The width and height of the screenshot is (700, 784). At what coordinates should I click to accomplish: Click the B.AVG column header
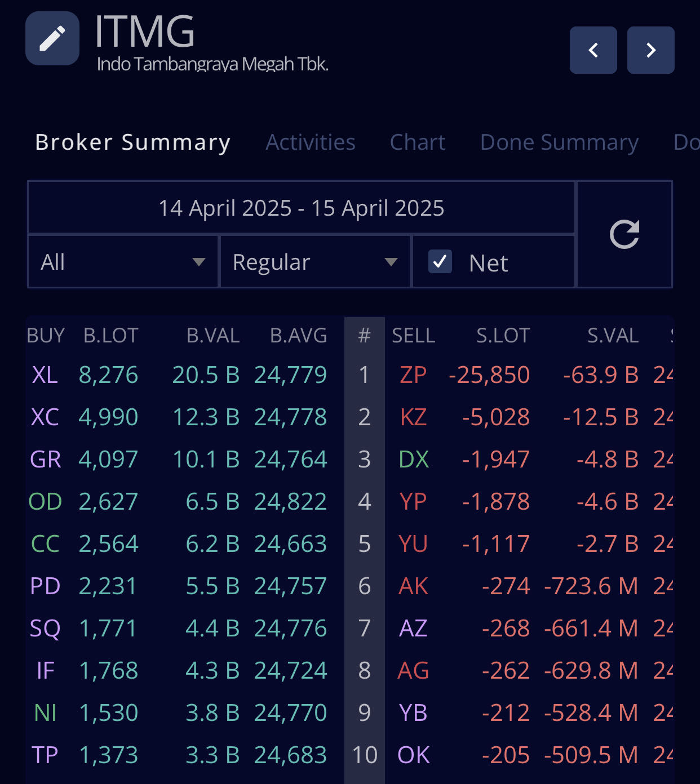(x=298, y=336)
